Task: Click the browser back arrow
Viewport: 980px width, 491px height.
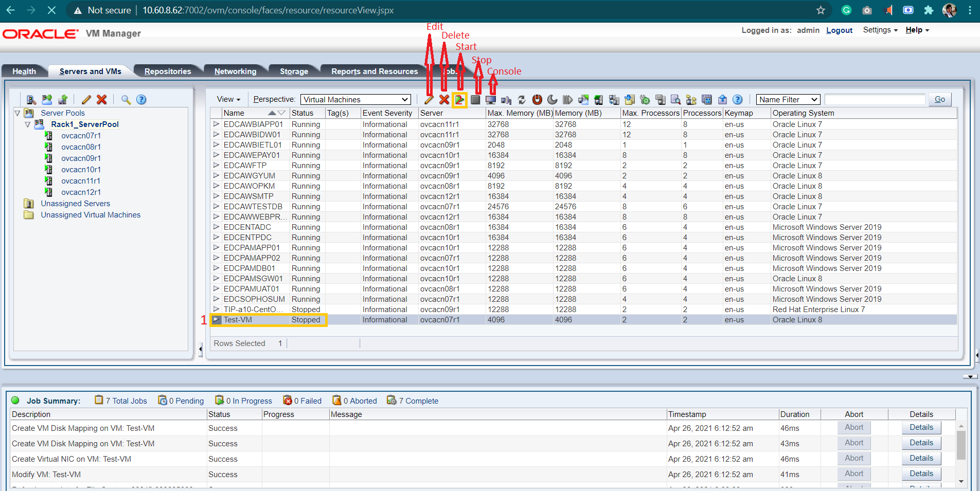Action: (10, 10)
